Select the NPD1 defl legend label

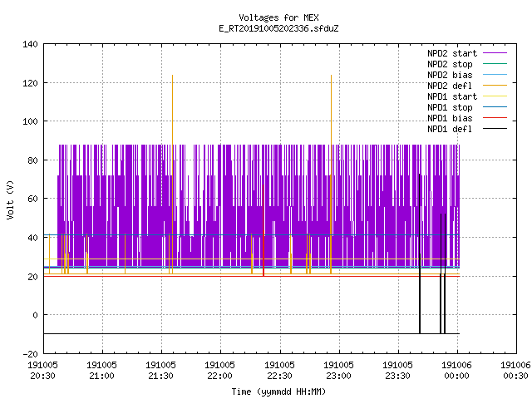[x=450, y=129]
